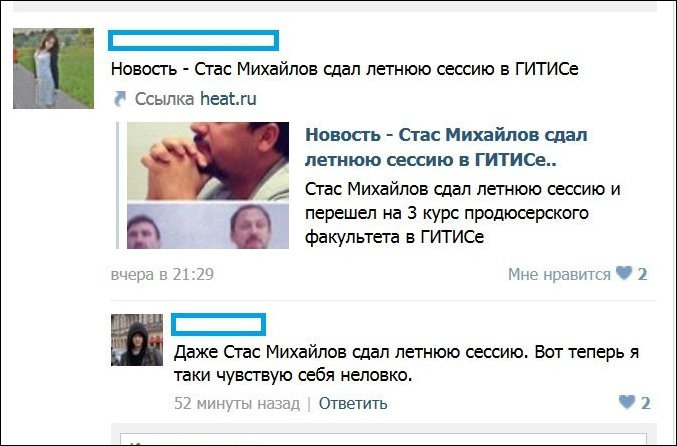Click Мне нравится on the post
Viewport: 677px width, 446px height.
coord(559,274)
